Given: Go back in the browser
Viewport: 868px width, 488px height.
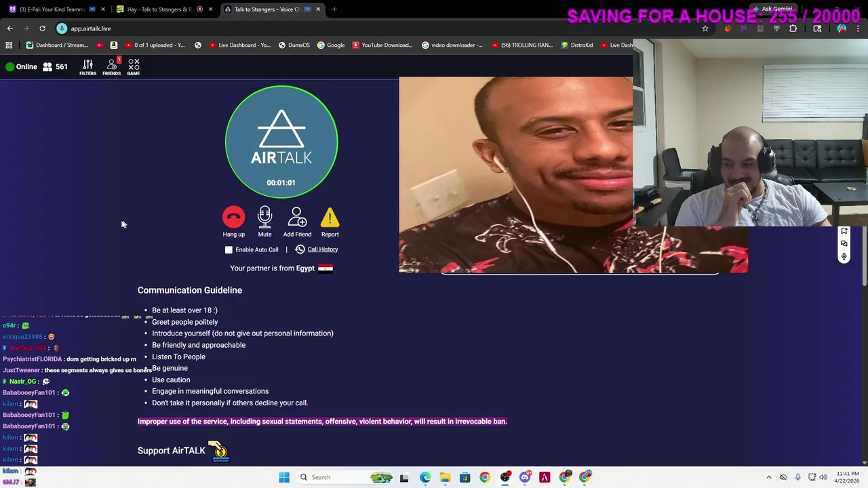Looking at the screenshot, I should (x=9, y=28).
